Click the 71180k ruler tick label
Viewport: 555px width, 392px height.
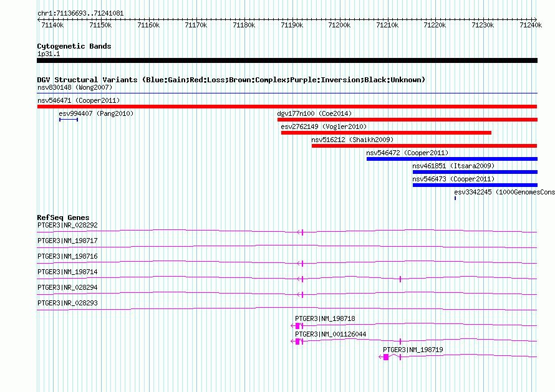244,25
